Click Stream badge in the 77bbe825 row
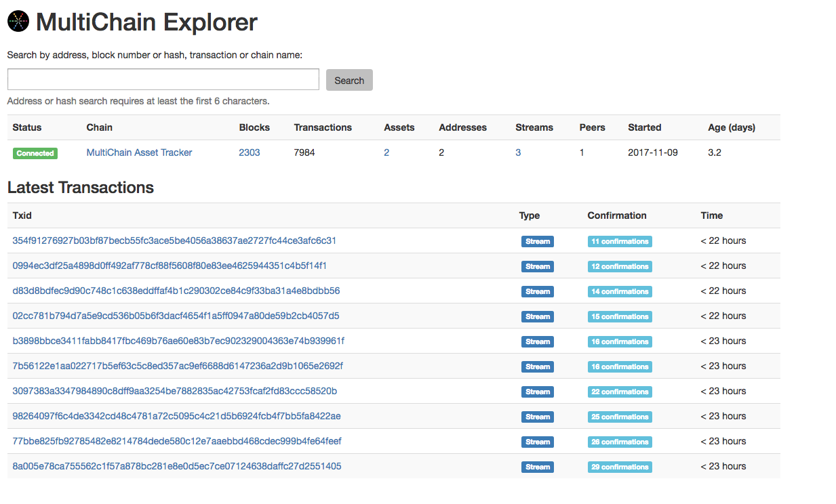 tap(538, 442)
